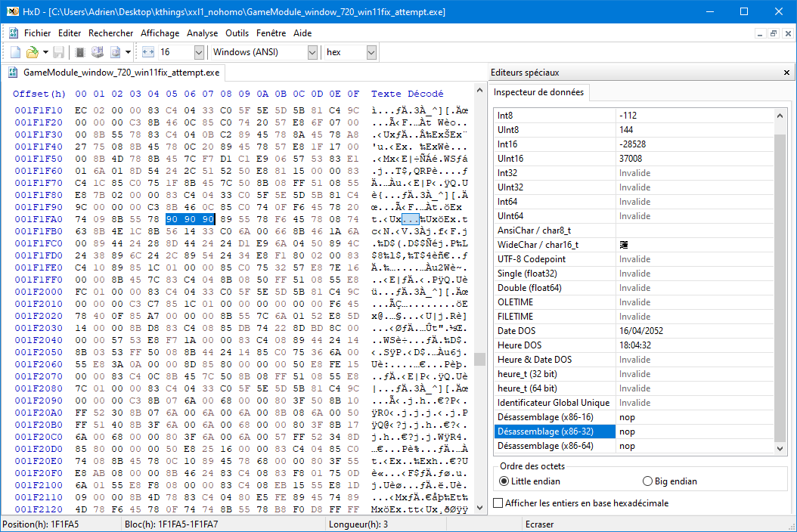Screen dimensions: 797x532
Task: Minimize the inner document window
Action: tap(760, 33)
